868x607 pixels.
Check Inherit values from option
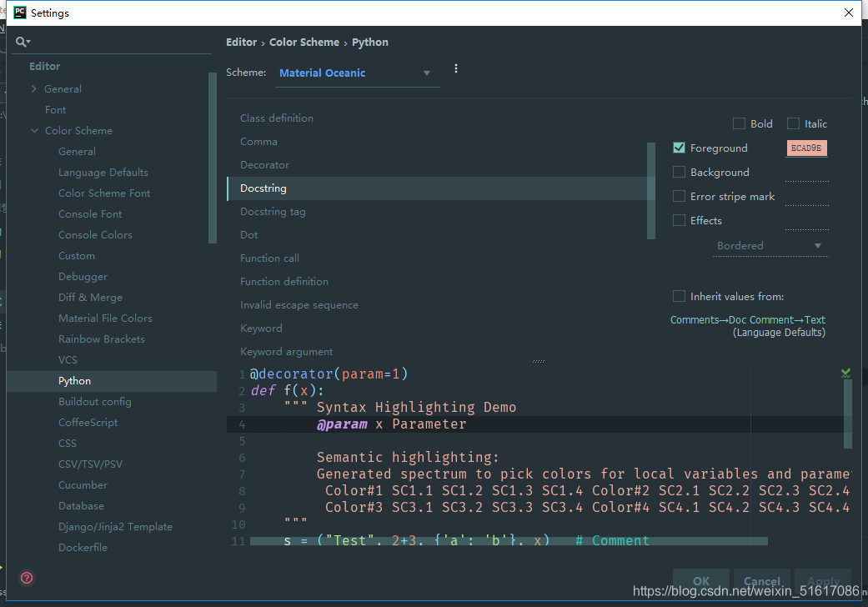(x=680, y=297)
